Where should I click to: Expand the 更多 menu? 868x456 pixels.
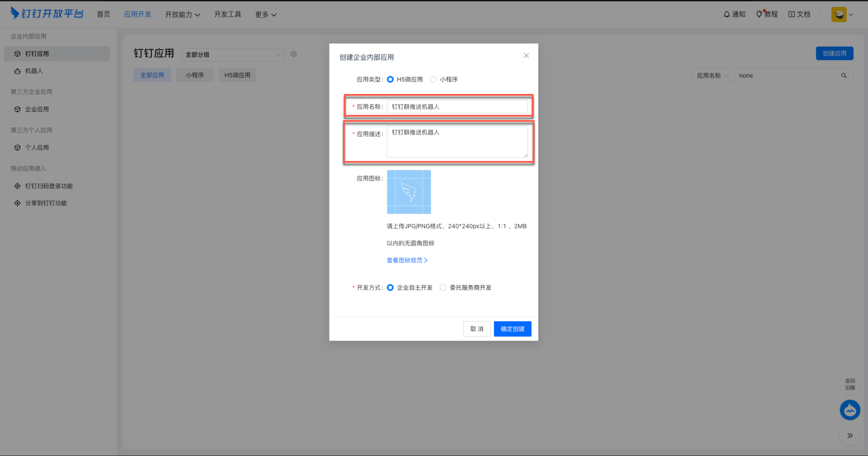266,14
